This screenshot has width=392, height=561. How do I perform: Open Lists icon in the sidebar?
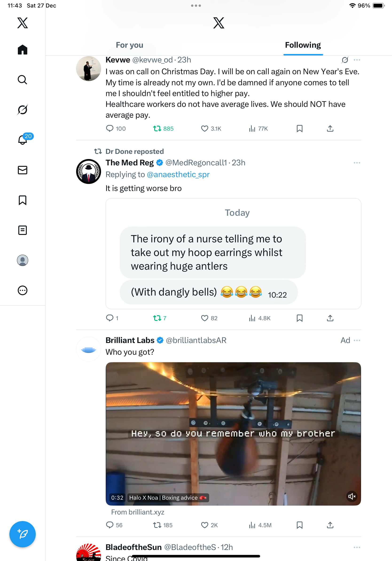click(x=23, y=230)
